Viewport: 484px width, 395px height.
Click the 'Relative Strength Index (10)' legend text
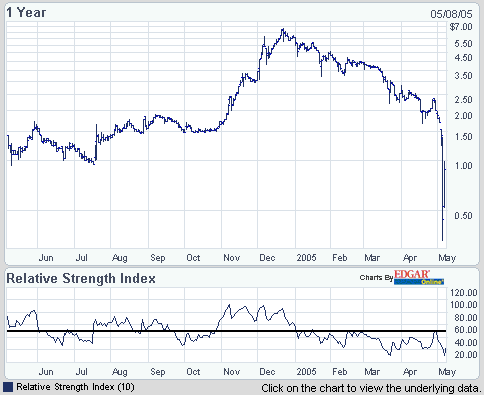click(75, 387)
